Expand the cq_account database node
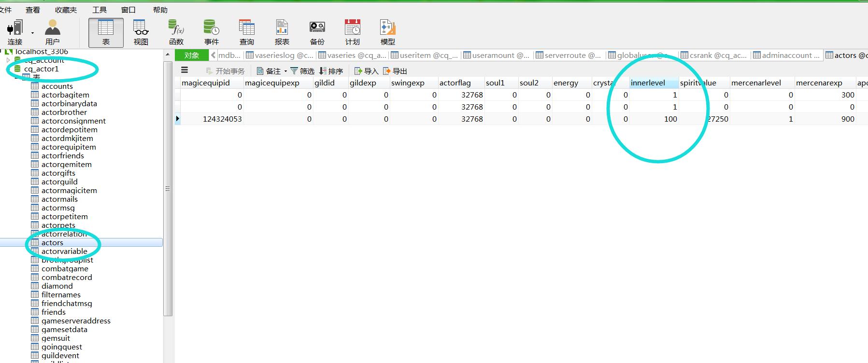 (8, 60)
